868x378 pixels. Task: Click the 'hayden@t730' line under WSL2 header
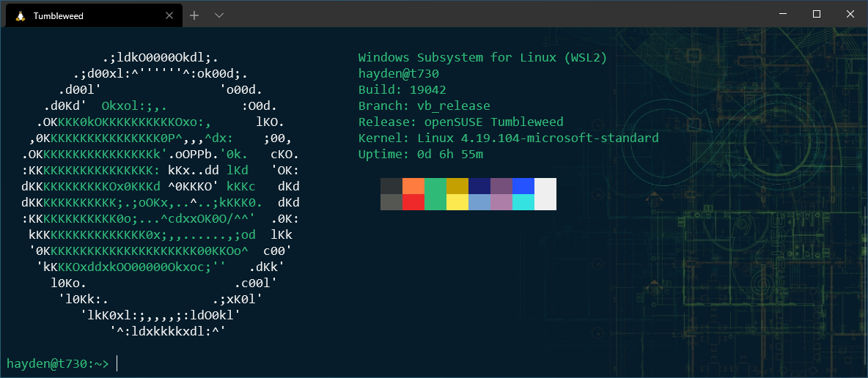[399, 73]
